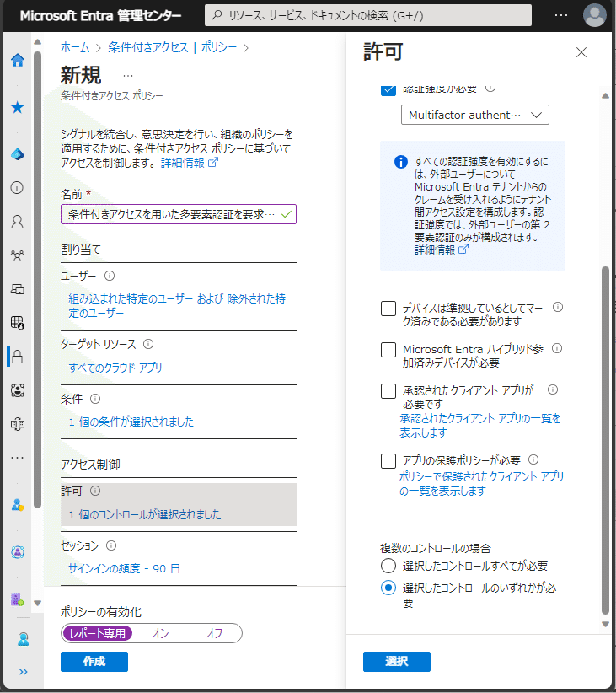Check アプリの保護ポリシーが必要 checkbox

coord(388,461)
